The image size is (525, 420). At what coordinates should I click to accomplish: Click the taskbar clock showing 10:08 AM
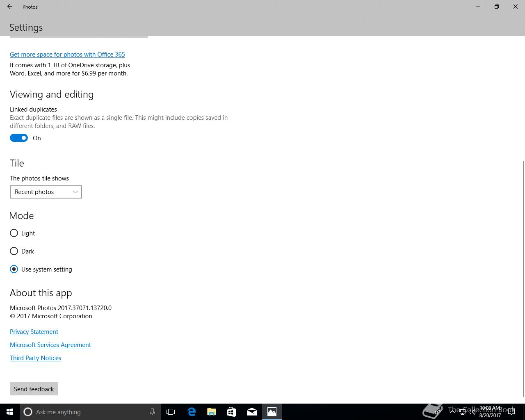tap(490, 412)
